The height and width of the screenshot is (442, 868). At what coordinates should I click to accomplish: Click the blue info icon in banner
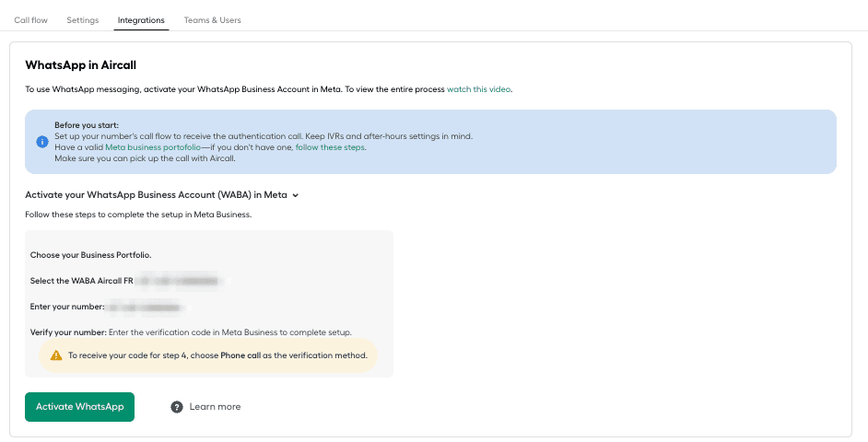click(42, 142)
